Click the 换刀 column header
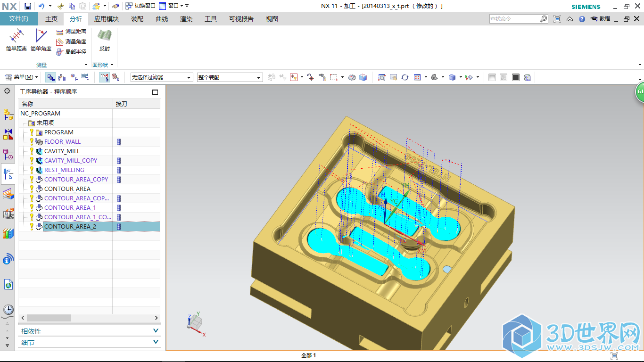Viewport: 644px width, 362px height. coord(137,104)
